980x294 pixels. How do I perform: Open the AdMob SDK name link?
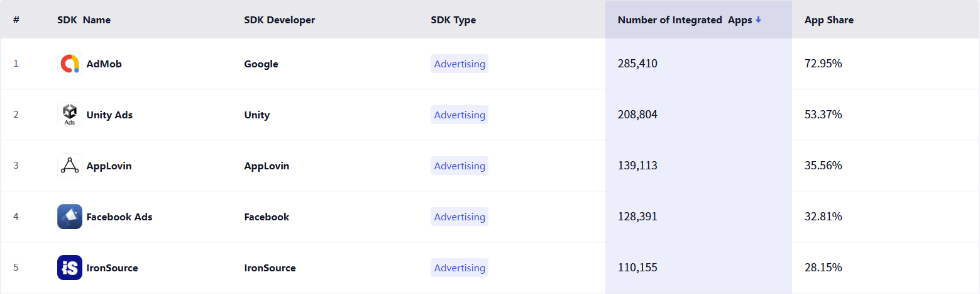tap(104, 64)
